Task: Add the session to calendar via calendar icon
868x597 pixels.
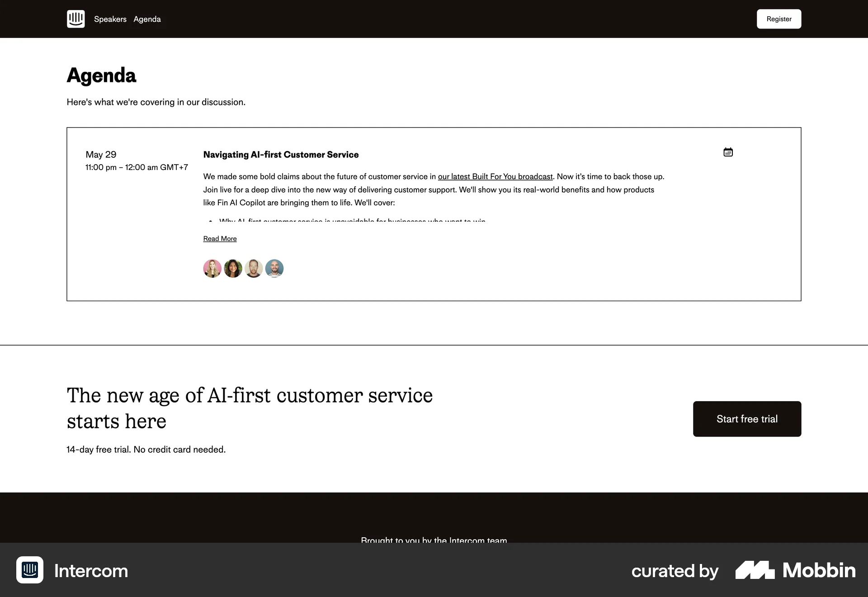Action: tap(728, 152)
